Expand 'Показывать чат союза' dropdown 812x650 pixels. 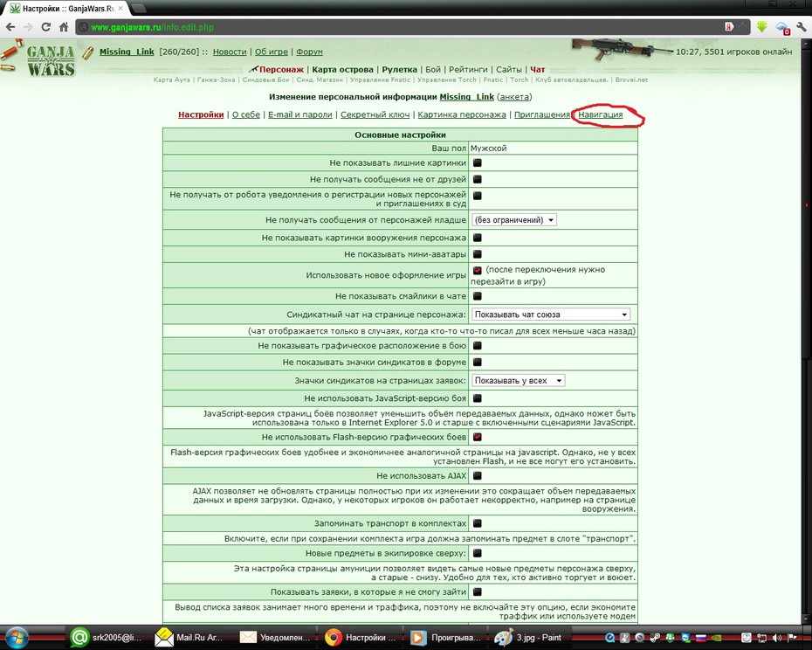550,315
